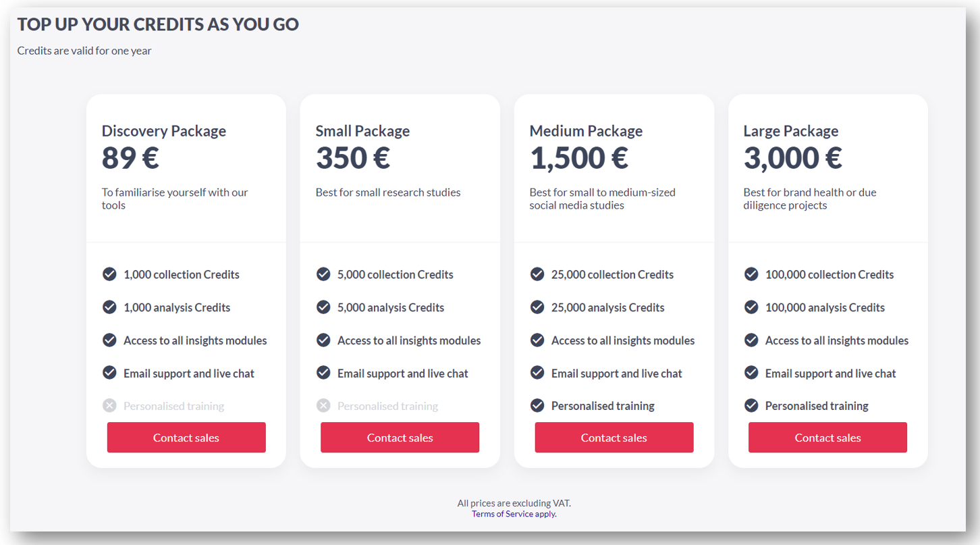Click Access to all insights modules in Large Package

point(837,340)
